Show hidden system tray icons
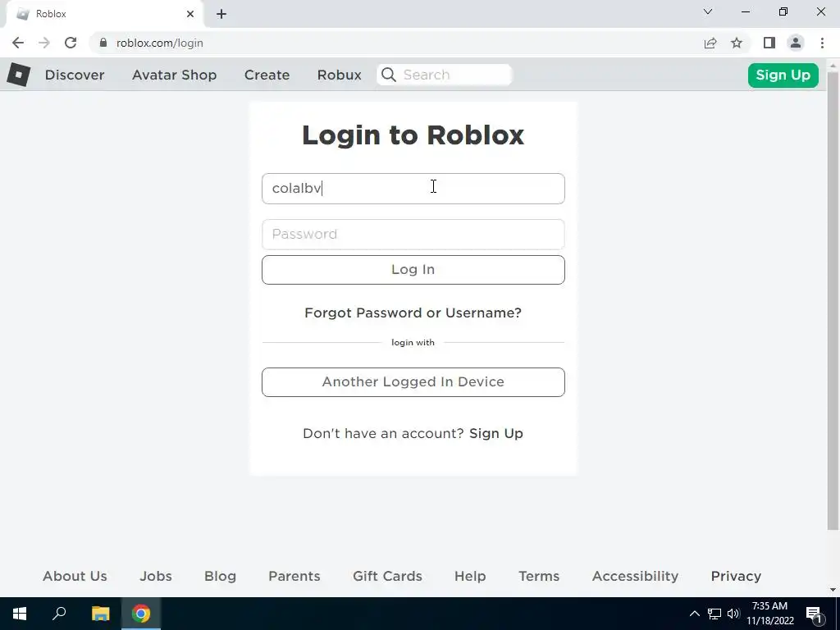Viewport: 840px width, 630px height. click(694, 614)
